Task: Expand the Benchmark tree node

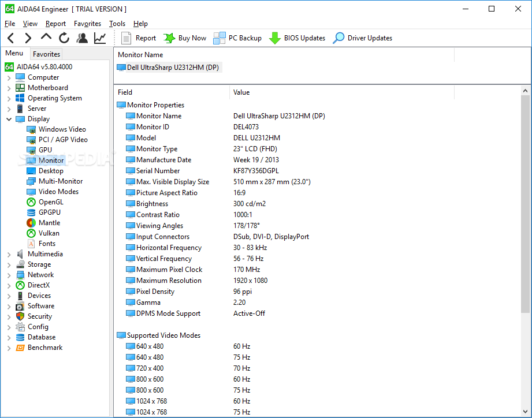Action: tap(9, 348)
